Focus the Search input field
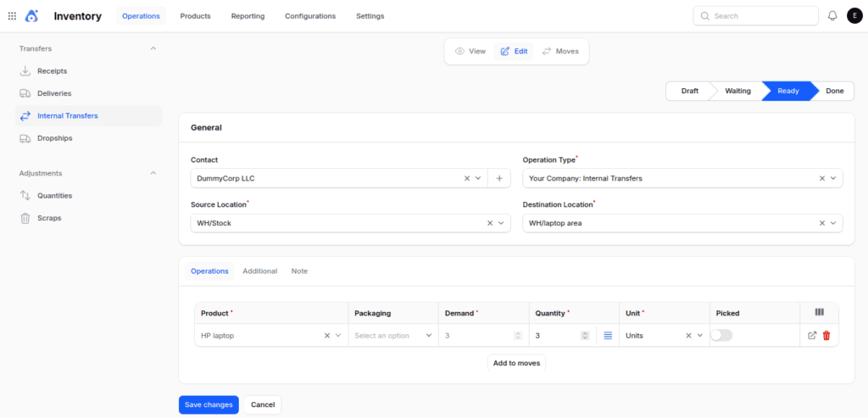The height and width of the screenshot is (418, 868). tap(755, 16)
